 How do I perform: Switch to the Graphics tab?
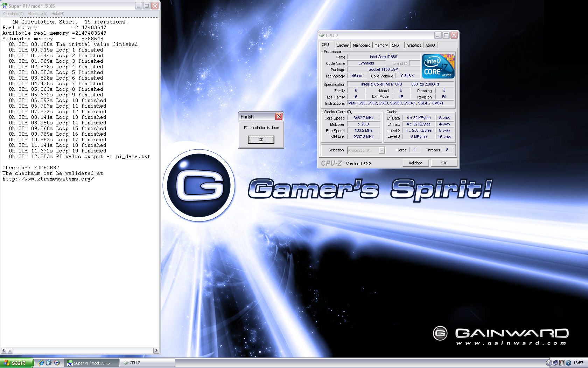pyautogui.click(x=414, y=45)
